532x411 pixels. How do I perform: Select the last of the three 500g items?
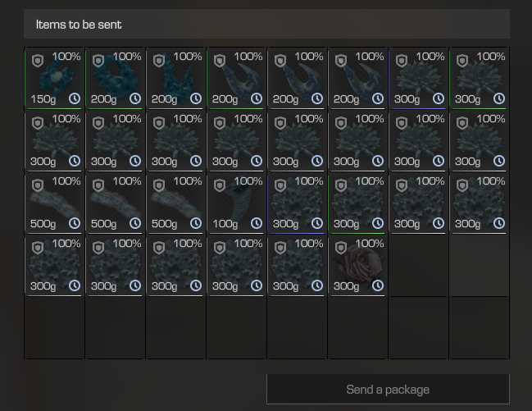pos(175,203)
